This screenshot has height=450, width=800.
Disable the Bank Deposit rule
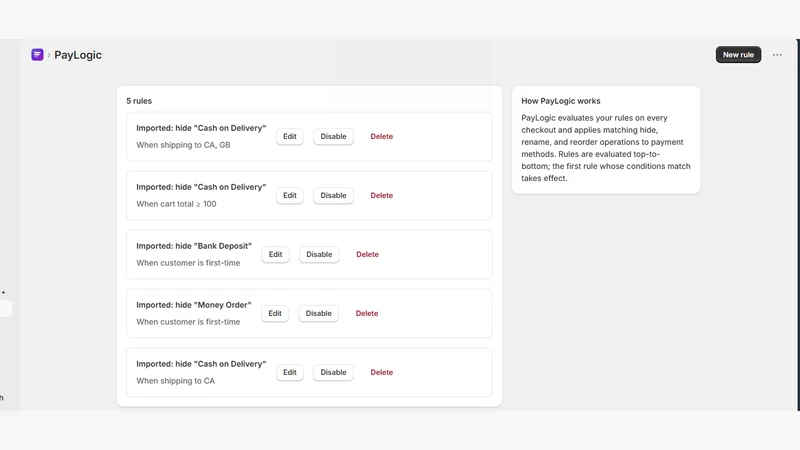[319, 254]
